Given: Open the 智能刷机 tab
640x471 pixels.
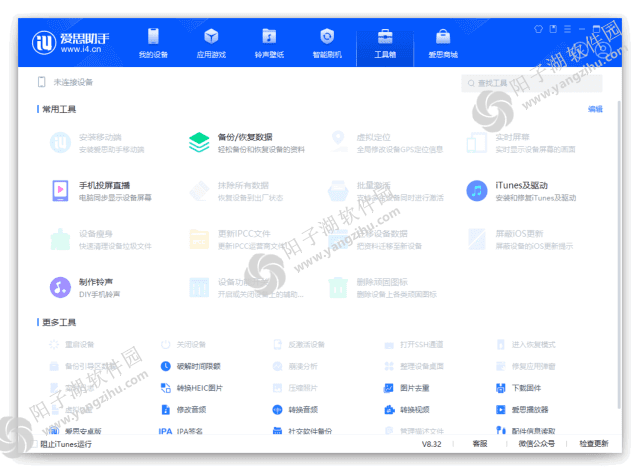Looking at the screenshot, I should (327, 43).
